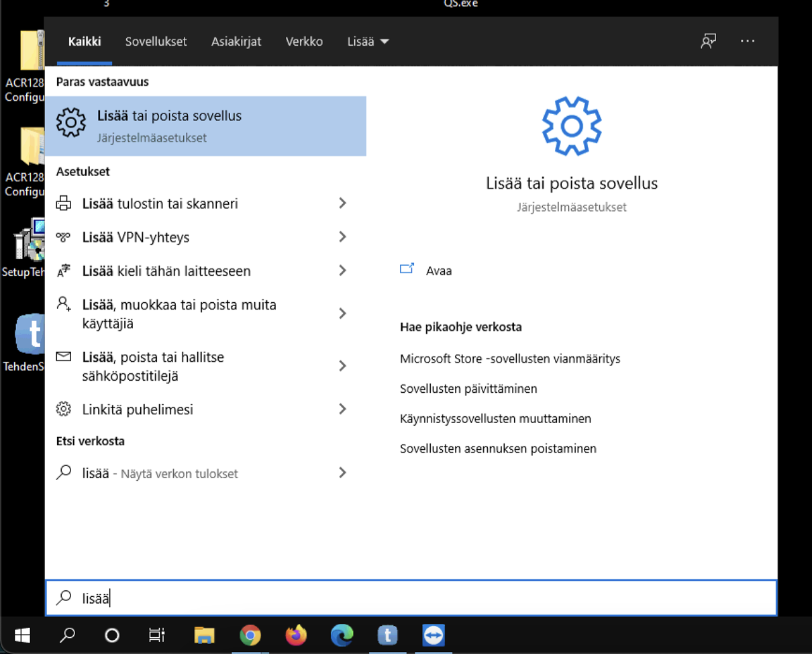Expand the Lisää filter dropdown
The image size is (812, 654).
click(368, 42)
